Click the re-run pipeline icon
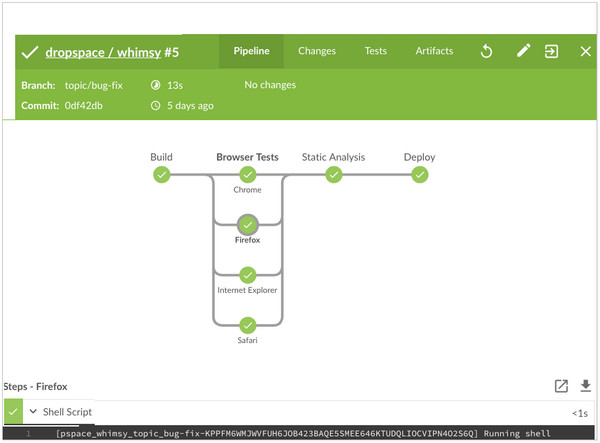The image size is (600, 443). click(x=486, y=51)
